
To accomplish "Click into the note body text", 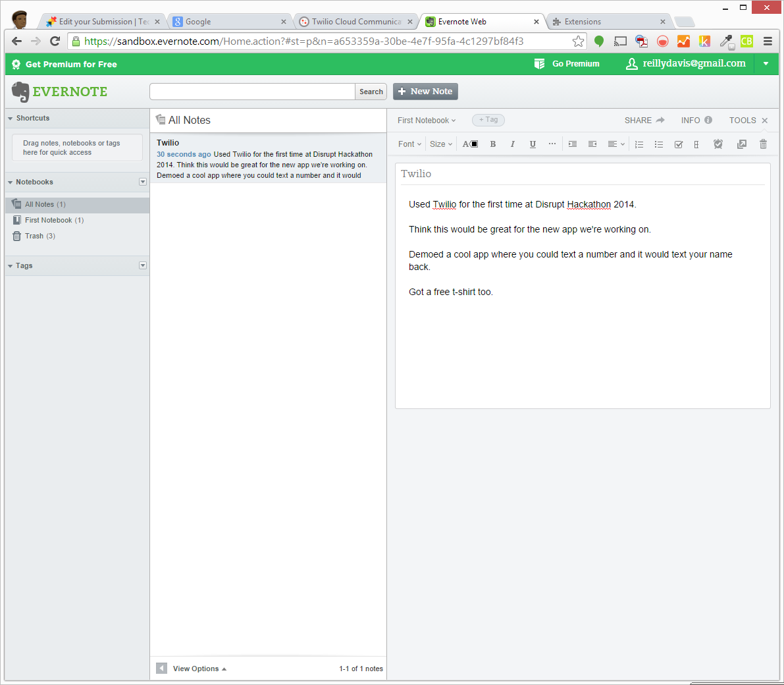I will tap(583, 248).
